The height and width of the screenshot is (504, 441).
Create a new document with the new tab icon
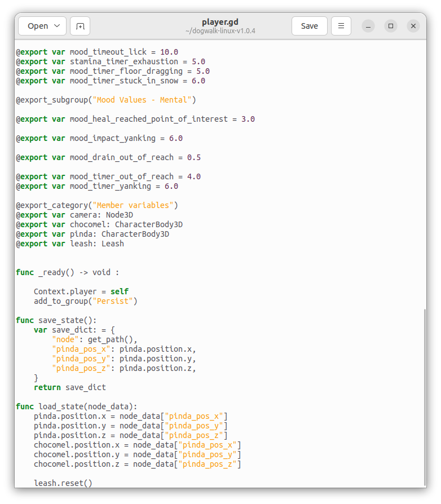point(80,26)
